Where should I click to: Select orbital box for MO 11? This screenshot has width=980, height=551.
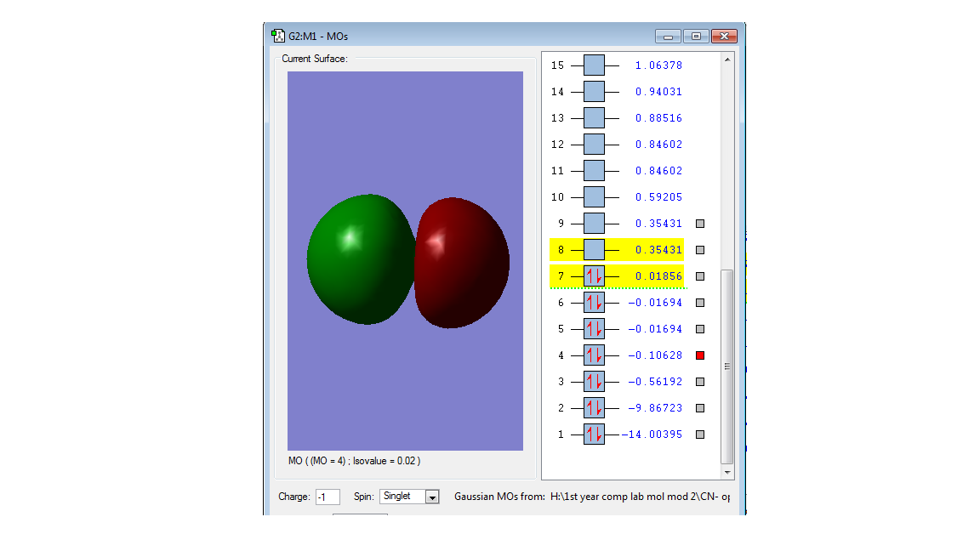(x=594, y=171)
